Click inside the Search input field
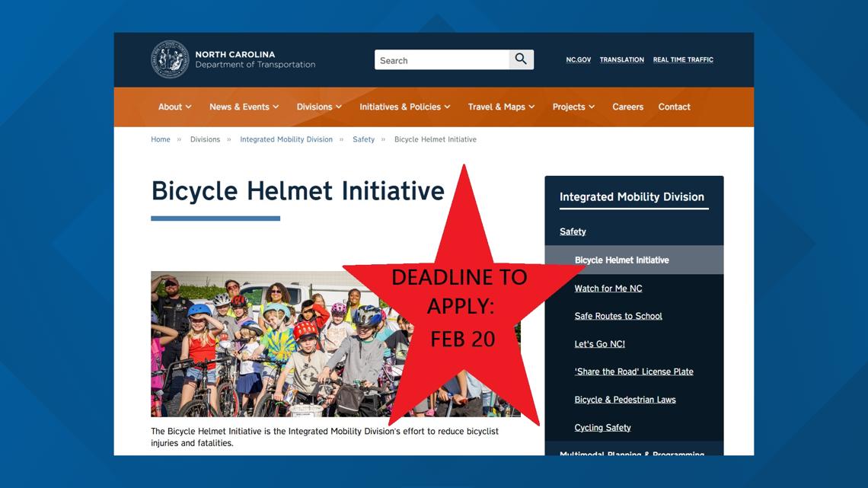This screenshot has height=488, width=868. click(x=442, y=59)
